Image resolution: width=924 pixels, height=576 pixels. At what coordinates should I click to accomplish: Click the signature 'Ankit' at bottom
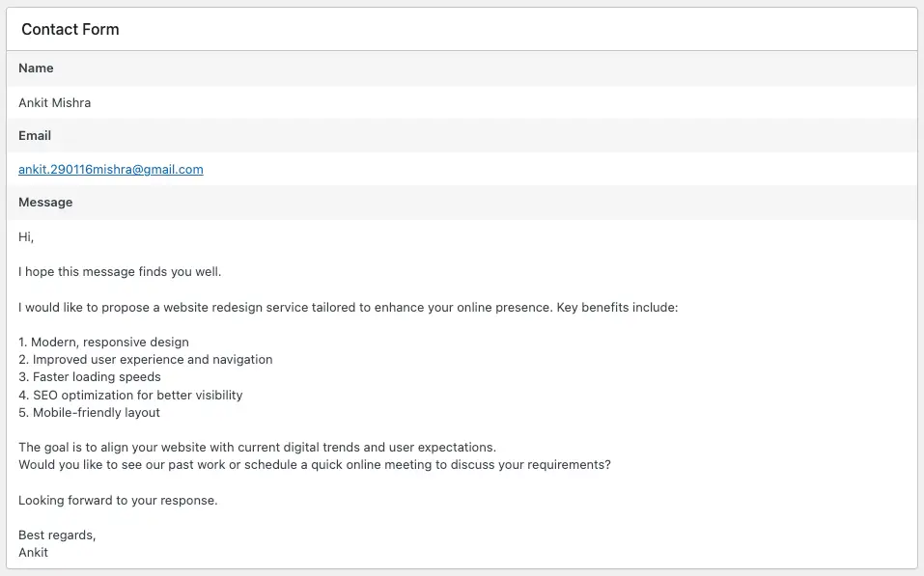34,553
